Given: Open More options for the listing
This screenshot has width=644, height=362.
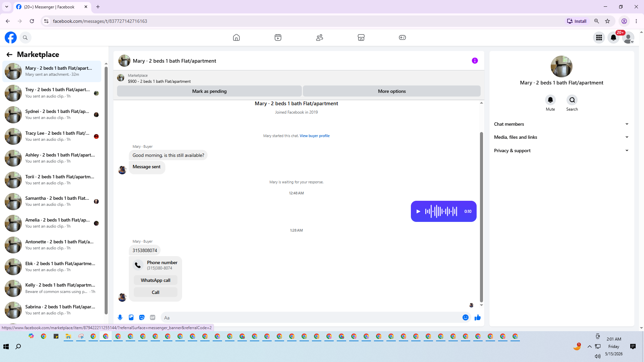Looking at the screenshot, I should tap(392, 91).
